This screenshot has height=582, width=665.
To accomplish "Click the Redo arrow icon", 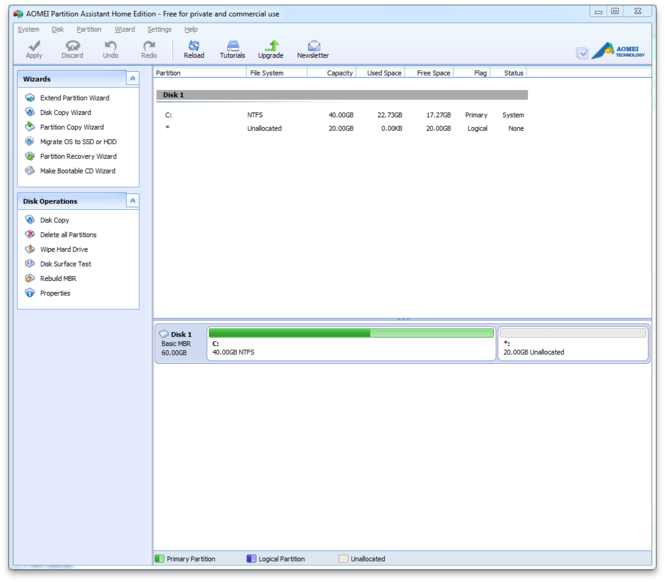I will [x=149, y=45].
